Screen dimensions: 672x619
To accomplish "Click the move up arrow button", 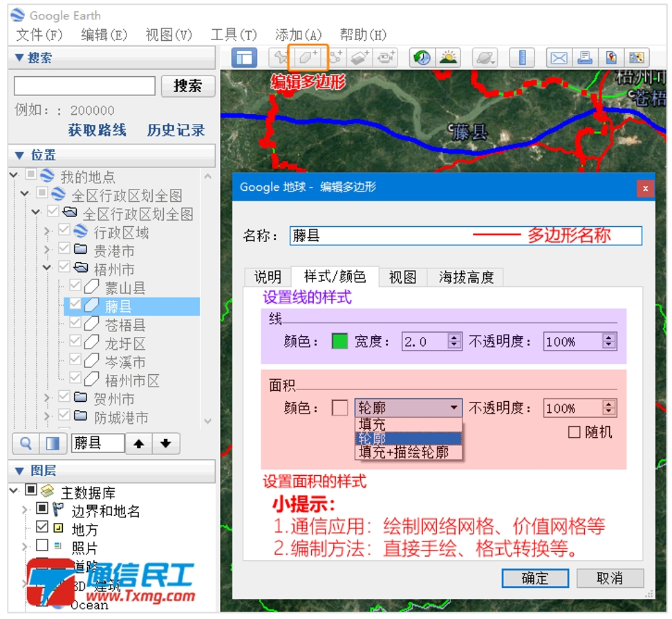I will click(139, 443).
